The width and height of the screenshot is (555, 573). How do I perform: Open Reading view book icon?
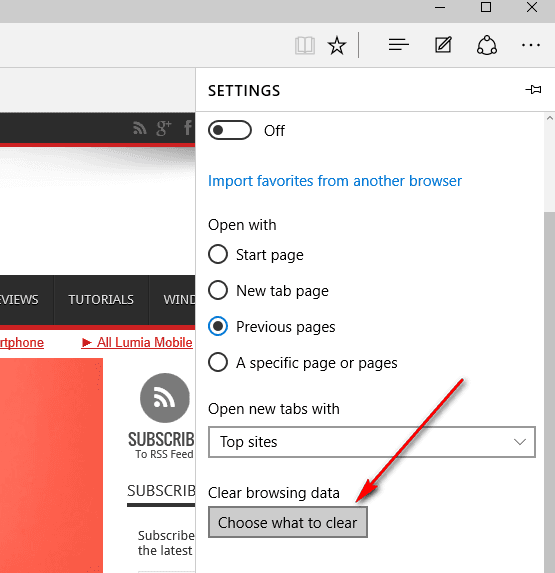click(x=305, y=46)
